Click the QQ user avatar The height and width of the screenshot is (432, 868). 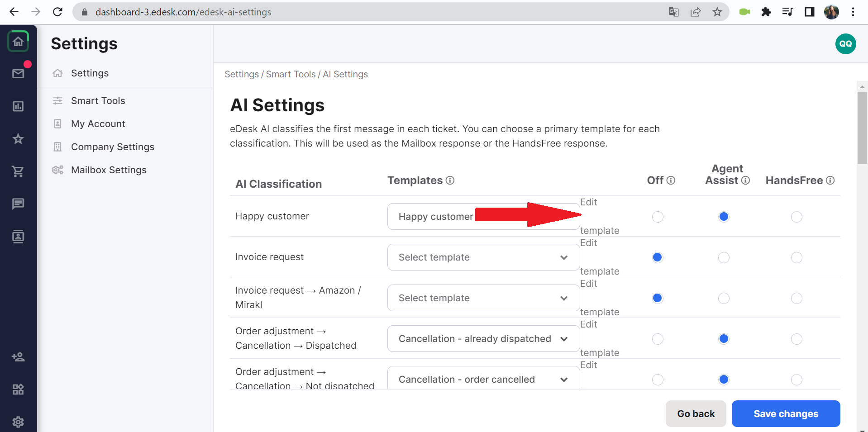(x=845, y=44)
